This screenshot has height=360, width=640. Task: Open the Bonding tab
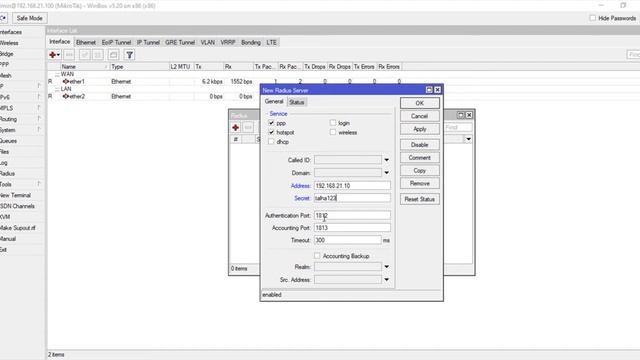tap(251, 42)
